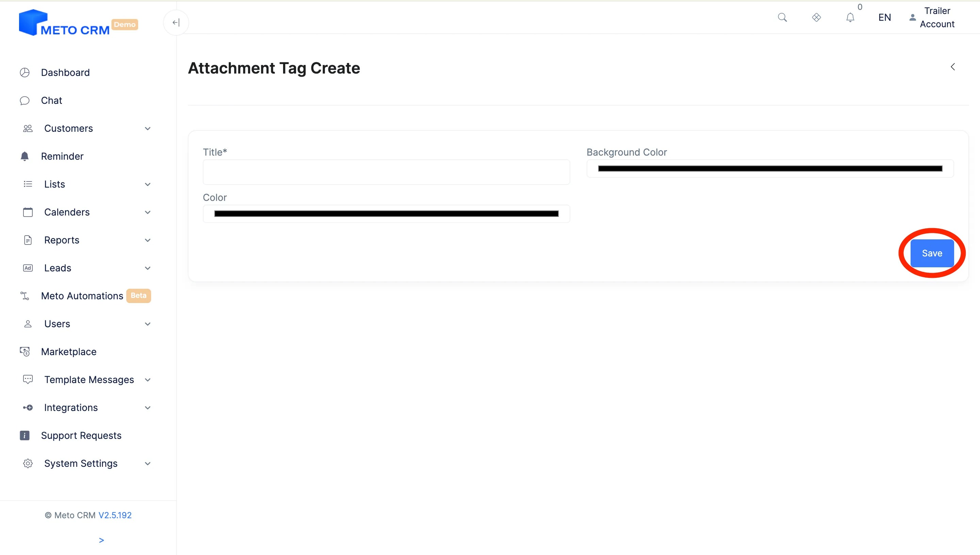Click the Marketplace icon
Image resolution: width=980 pixels, height=555 pixels.
pyautogui.click(x=25, y=352)
